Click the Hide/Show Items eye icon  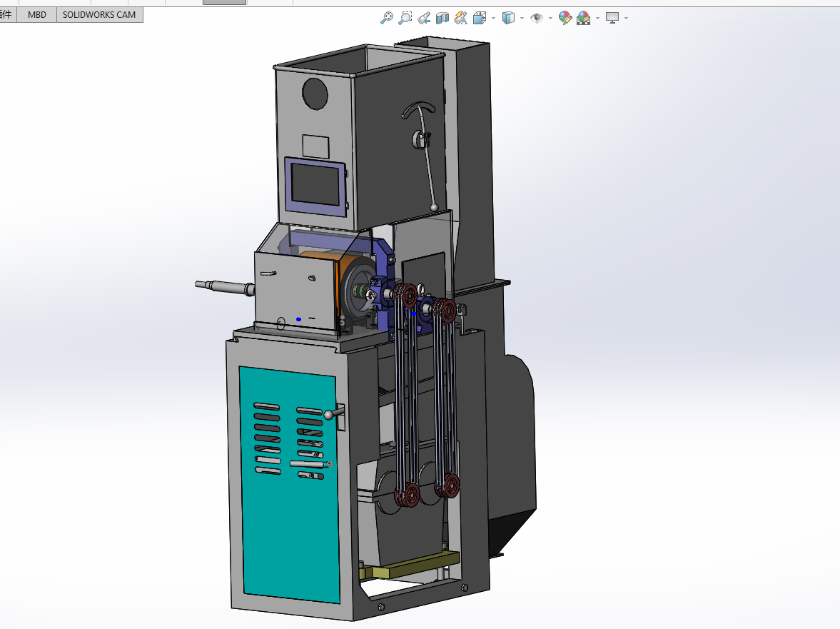536,19
